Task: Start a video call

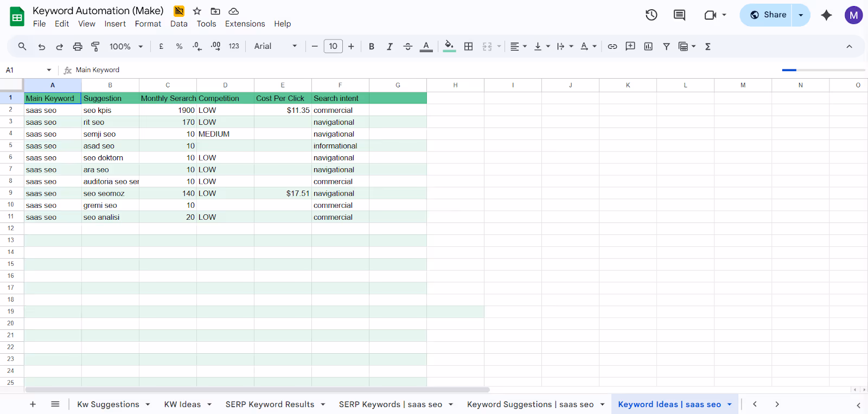Action: [x=711, y=15]
